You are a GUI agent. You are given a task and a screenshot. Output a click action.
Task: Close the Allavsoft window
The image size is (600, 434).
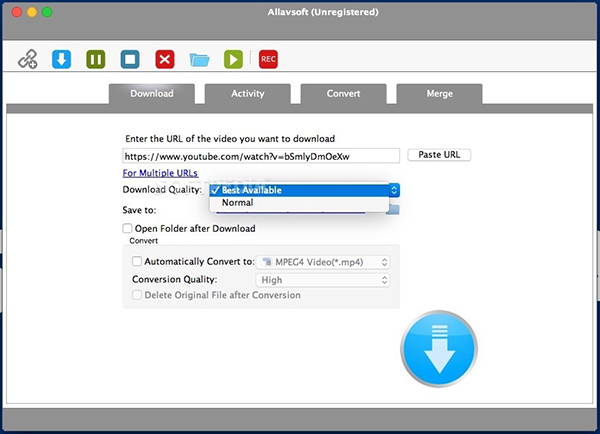(17, 12)
